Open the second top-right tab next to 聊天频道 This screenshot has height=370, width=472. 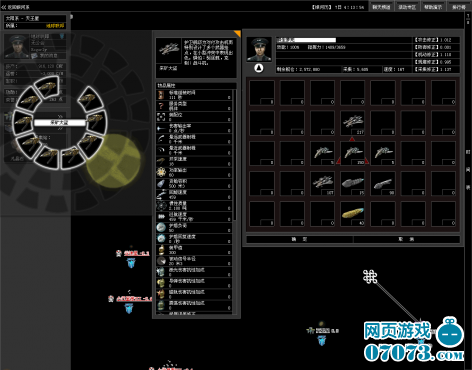click(407, 7)
